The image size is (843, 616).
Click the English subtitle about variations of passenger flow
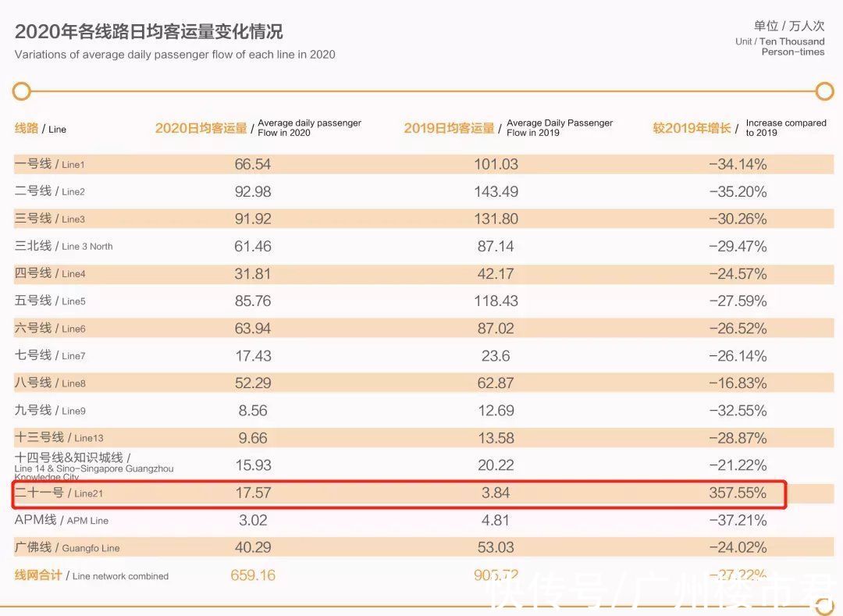click(175, 55)
